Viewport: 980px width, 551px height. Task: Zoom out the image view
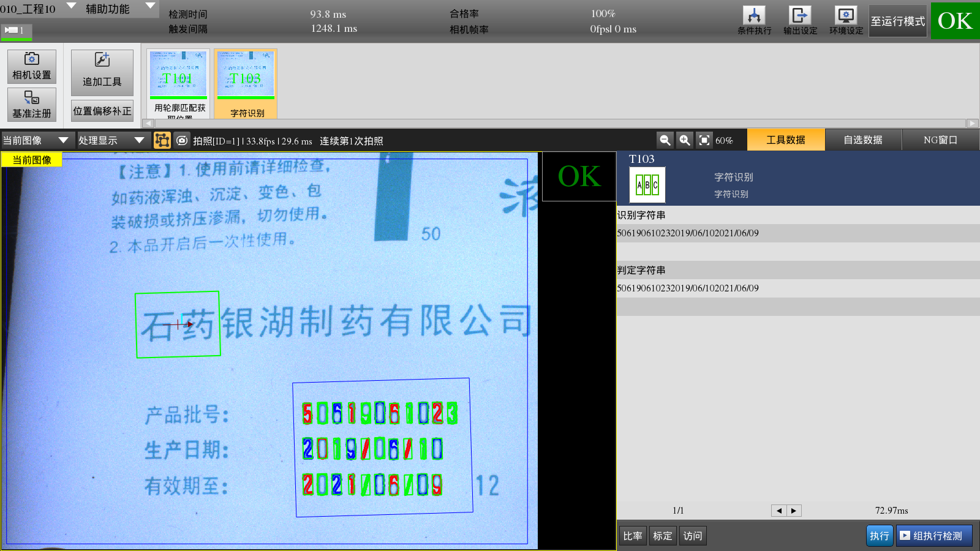tap(665, 140)
